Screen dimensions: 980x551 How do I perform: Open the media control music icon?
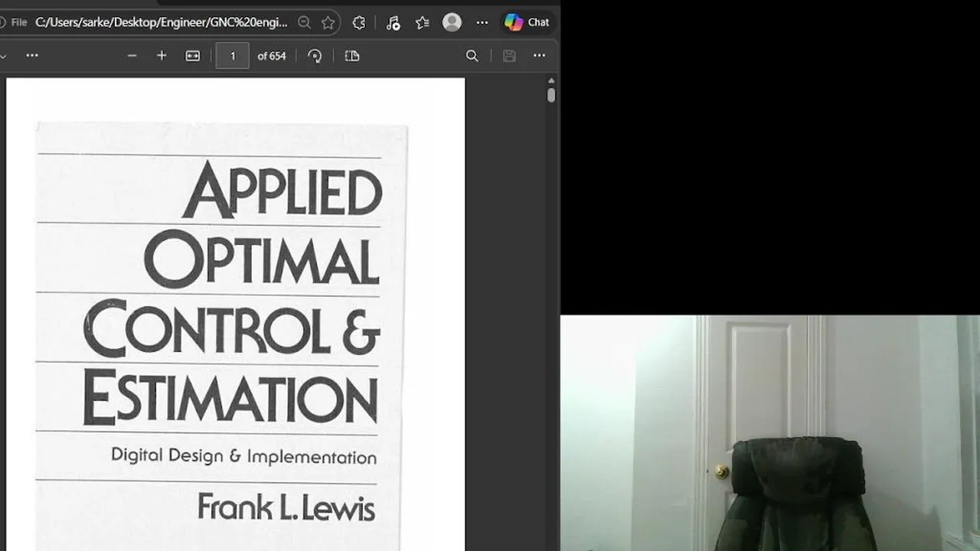tap(393, 22)
